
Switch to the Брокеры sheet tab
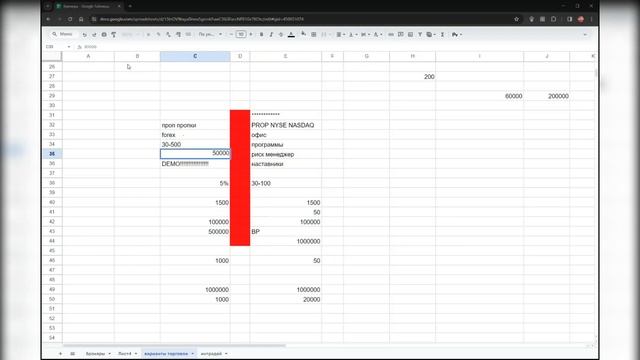click(x=95, y=354)
